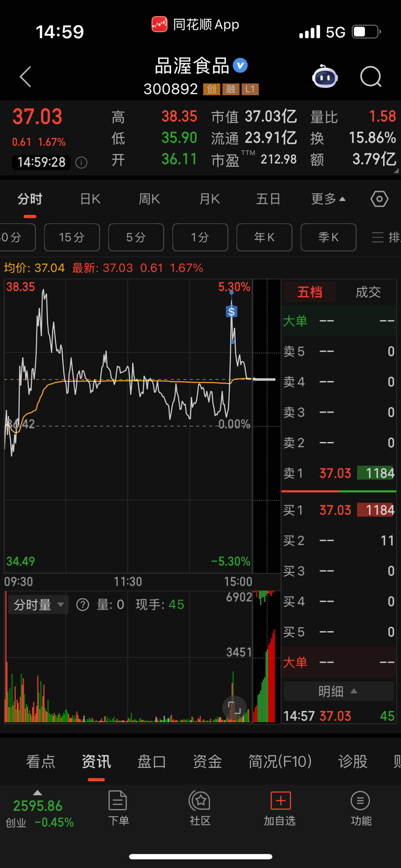Tap the 14:57 37.03 trade detail row
This screenshot has width=401, height=868.
tap(338, 716)
